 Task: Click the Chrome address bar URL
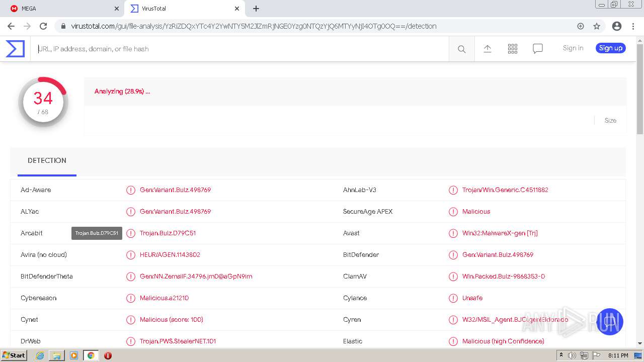point(254,26)
